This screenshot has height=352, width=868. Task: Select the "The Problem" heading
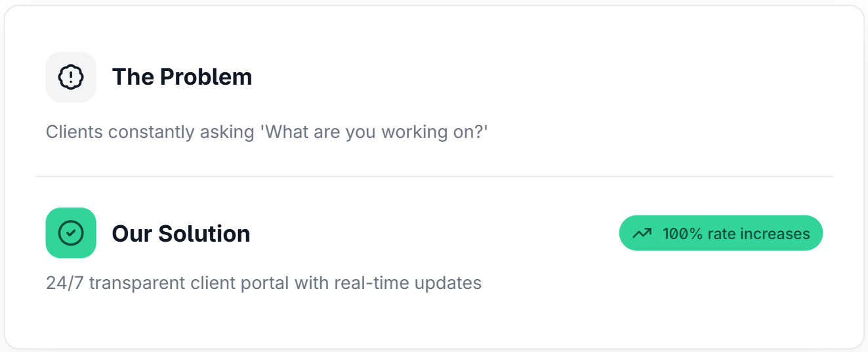182,77
